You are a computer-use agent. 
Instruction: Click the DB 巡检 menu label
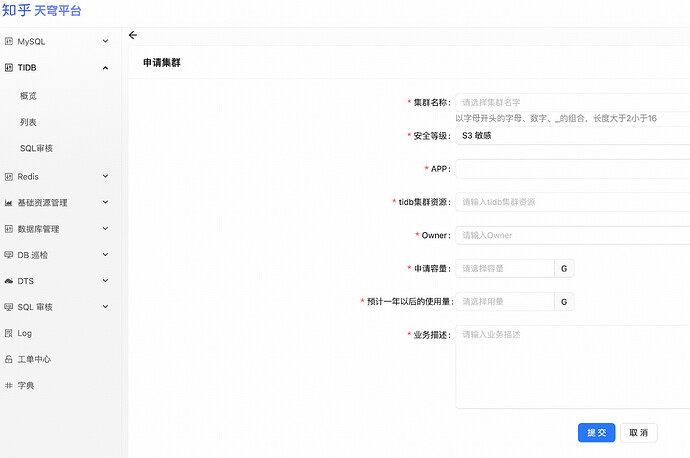(x=33, y=255)
